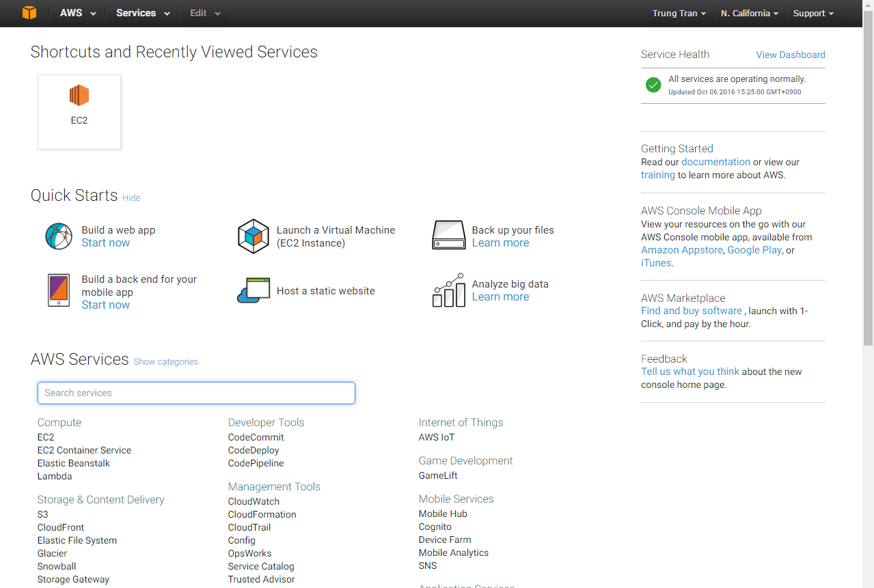Image resolution: width=874 pixels, height=588 pixels.
Task: Open the Google Play link
Action: 754,250
